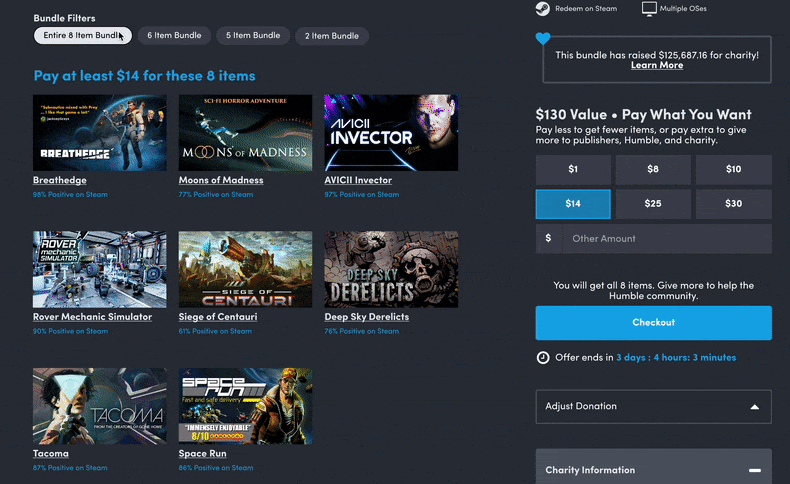Open Breathedge game thumbnail
The image size is (790, 484).
coord(100,132)
